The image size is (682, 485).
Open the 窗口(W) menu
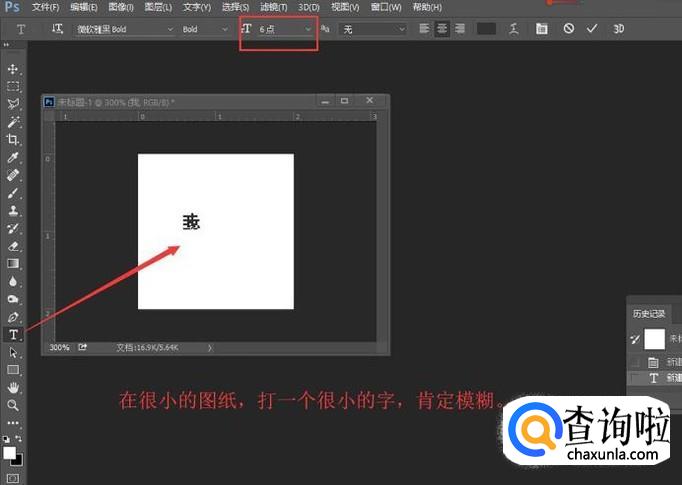click(386, 7)
